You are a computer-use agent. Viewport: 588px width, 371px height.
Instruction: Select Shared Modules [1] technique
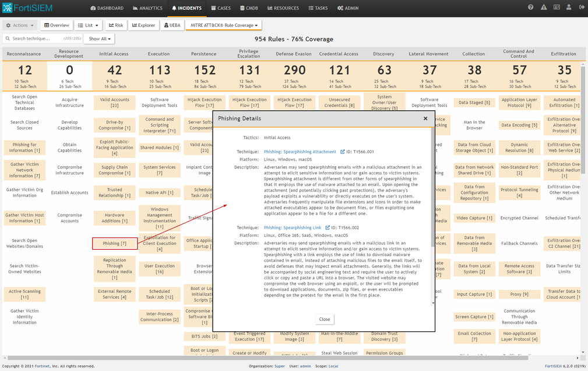[159, 148]
